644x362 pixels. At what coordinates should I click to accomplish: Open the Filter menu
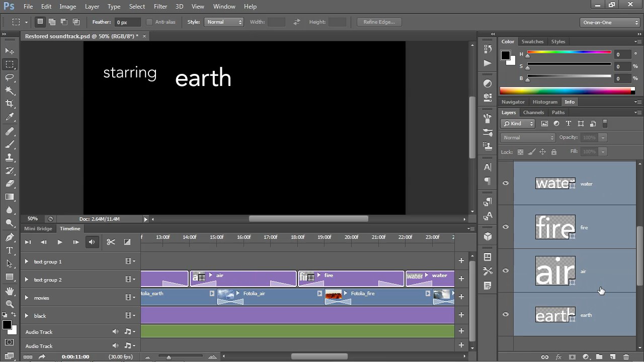pos(160,7)
